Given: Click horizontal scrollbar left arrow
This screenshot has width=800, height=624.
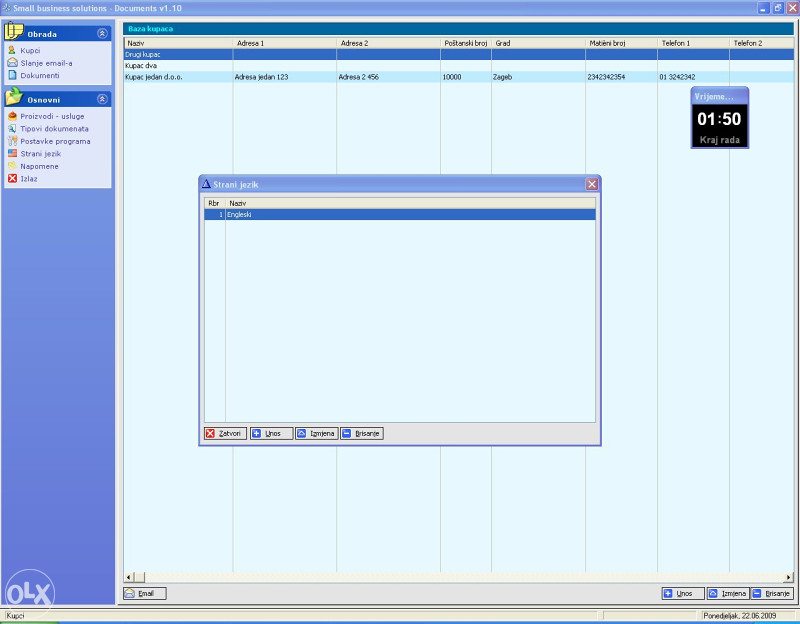Looking at the screenshot, I should point(129,577).
